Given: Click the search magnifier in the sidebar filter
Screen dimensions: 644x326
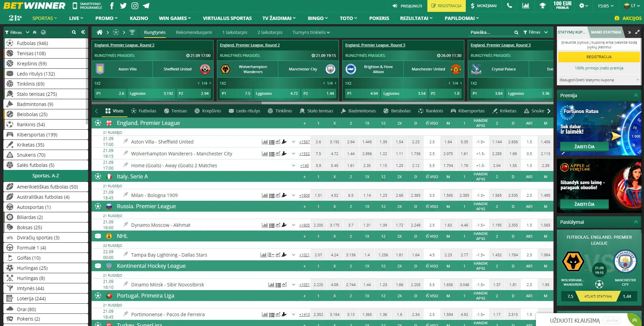Looking at the screenshot, I should (74, 32).
